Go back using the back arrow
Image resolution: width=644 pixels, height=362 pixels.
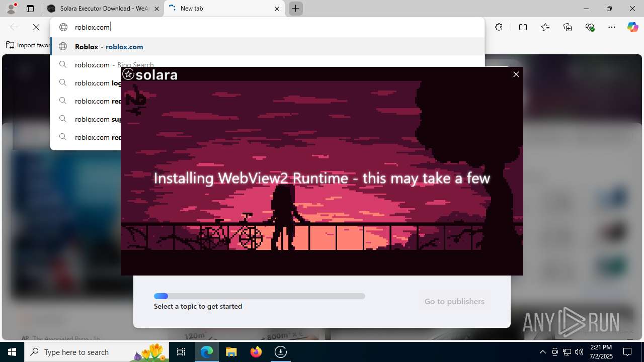pyautogui.click(x=14, y=27)
